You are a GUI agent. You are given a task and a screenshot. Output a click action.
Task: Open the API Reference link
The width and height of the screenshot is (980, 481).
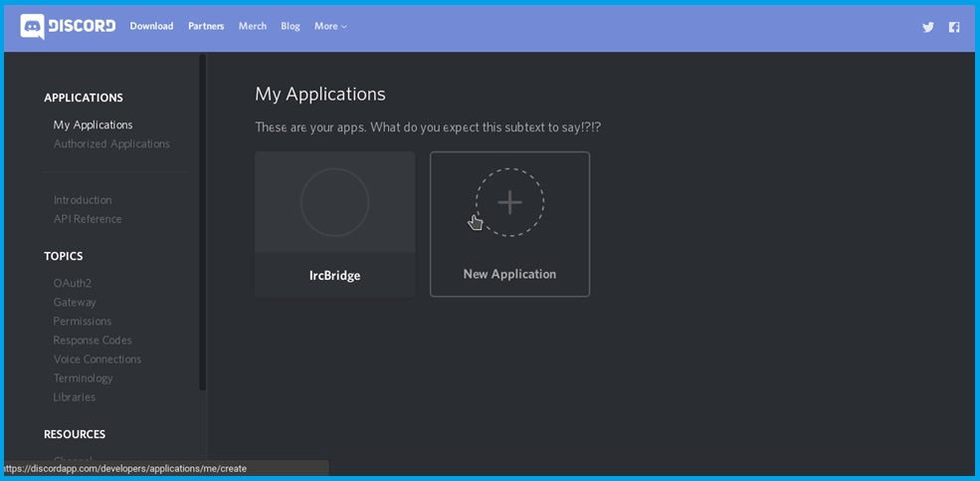click(x=88, y=219)
